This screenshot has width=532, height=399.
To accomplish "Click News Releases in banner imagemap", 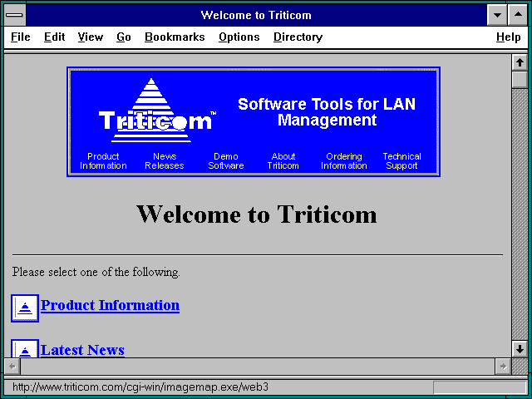I will tap(165, 160).
